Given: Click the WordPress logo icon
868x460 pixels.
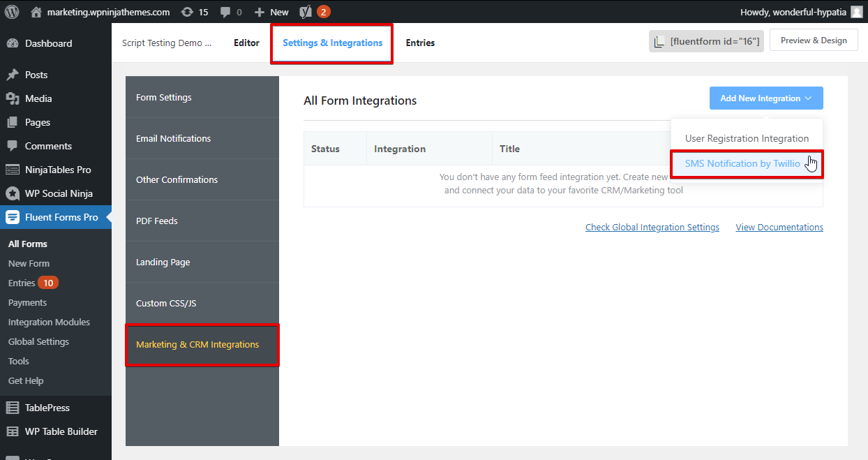Looking at the screenshot, I should (x=12, y=12).
